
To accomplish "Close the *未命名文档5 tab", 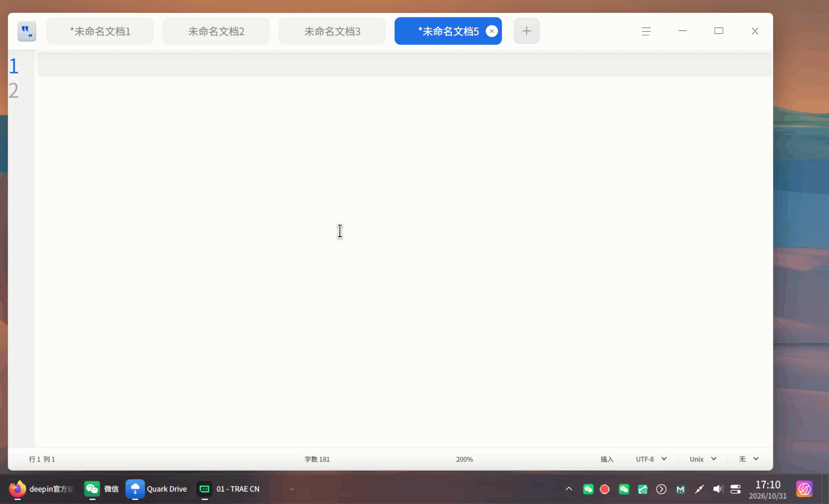I will pos(492,31).
